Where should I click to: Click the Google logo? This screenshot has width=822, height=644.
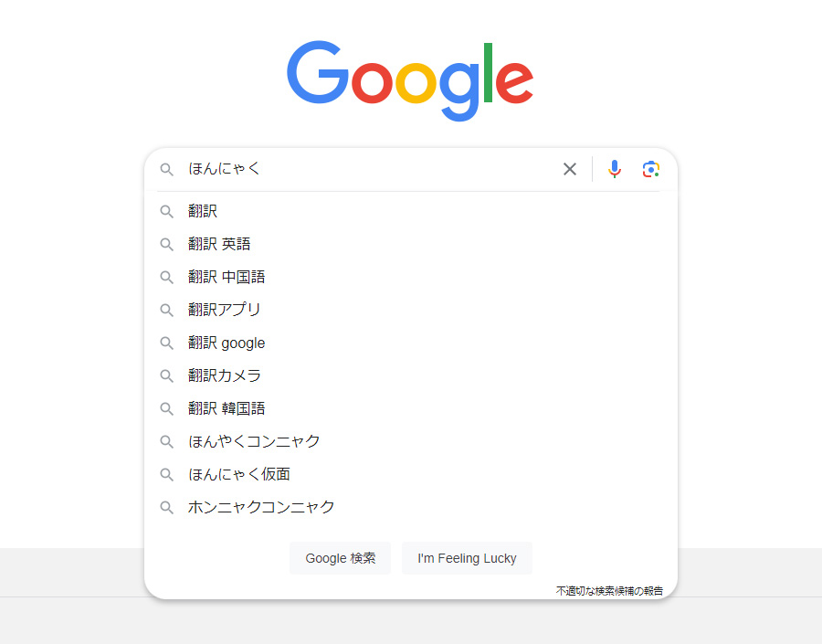(410, 80)
